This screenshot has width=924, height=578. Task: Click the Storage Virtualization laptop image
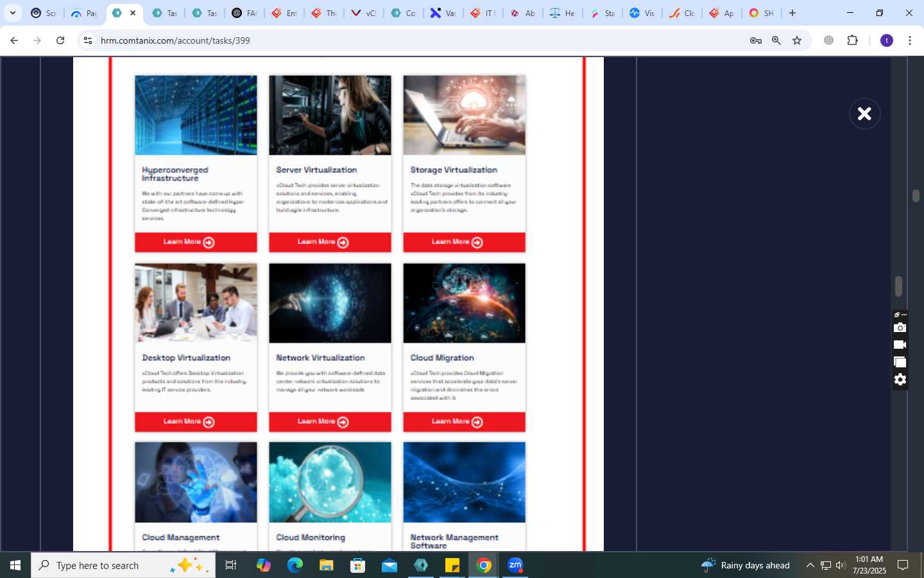[x=464, y=115]
